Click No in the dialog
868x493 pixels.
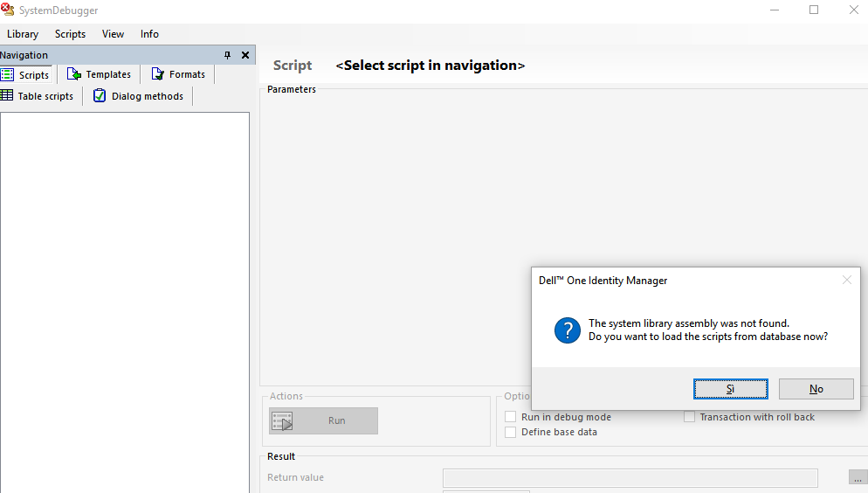point(816,389)
